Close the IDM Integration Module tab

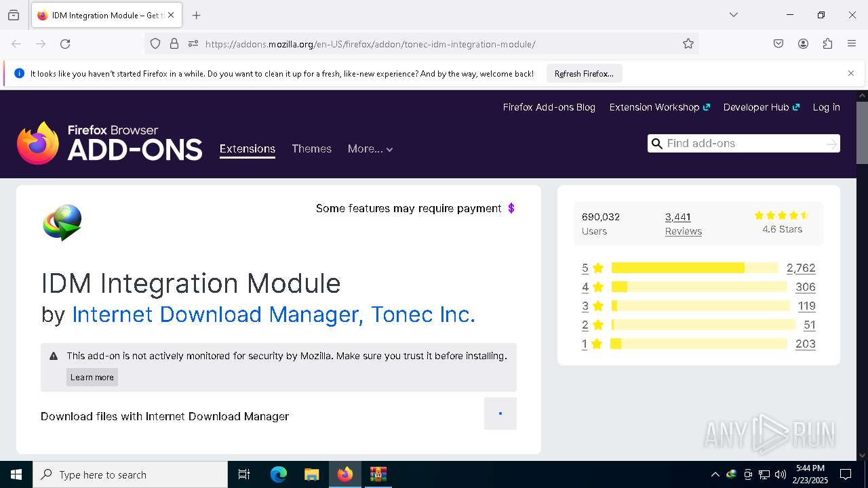(171, 15)
